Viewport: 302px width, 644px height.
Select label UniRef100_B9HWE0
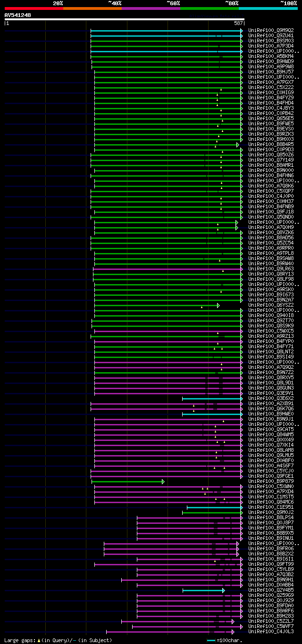271,414
